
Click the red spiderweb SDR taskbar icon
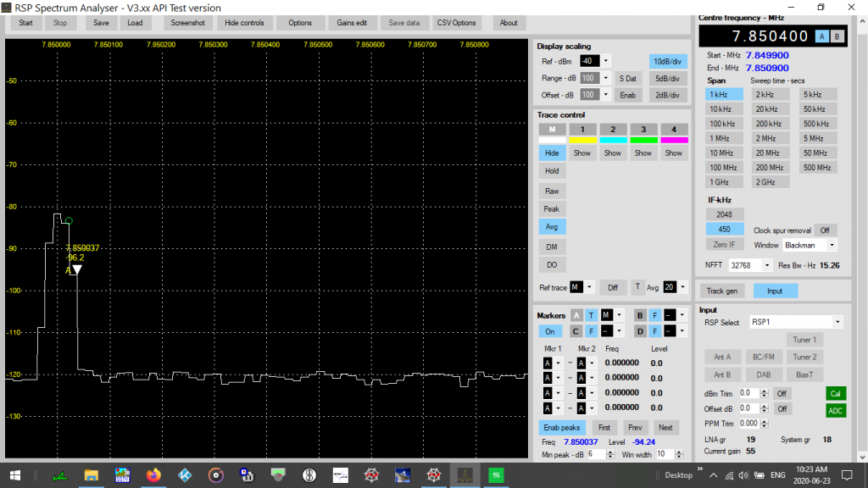(x=370, y=475)
